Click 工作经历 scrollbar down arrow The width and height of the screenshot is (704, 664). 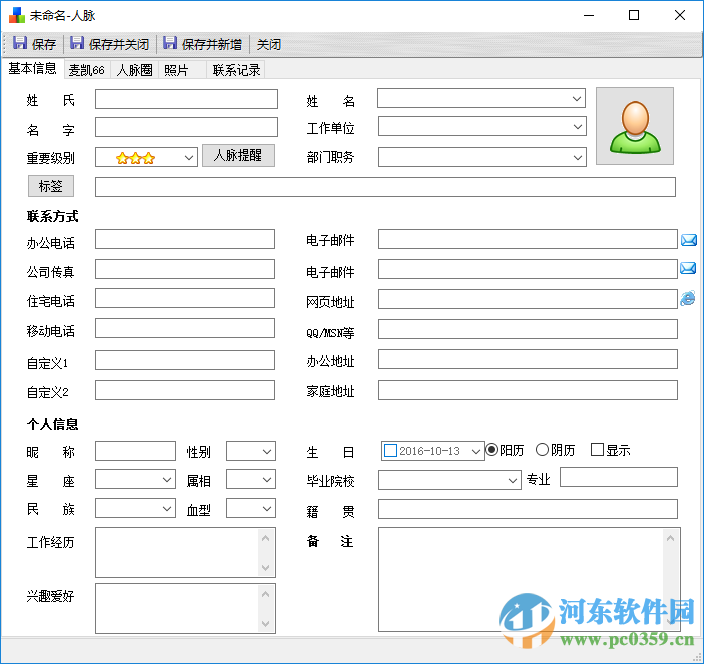pyautogui.click(x=266, y=568)
